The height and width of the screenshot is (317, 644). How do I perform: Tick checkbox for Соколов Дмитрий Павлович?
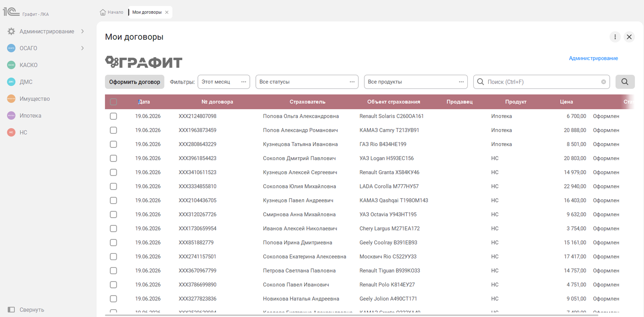point(113,158)
